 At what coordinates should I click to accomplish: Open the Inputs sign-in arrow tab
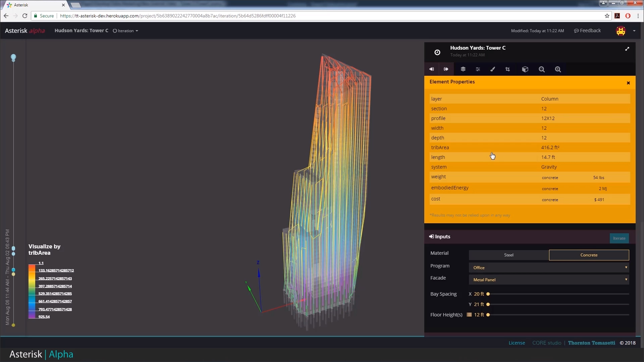pyautogui.click(x=432, y=69)
